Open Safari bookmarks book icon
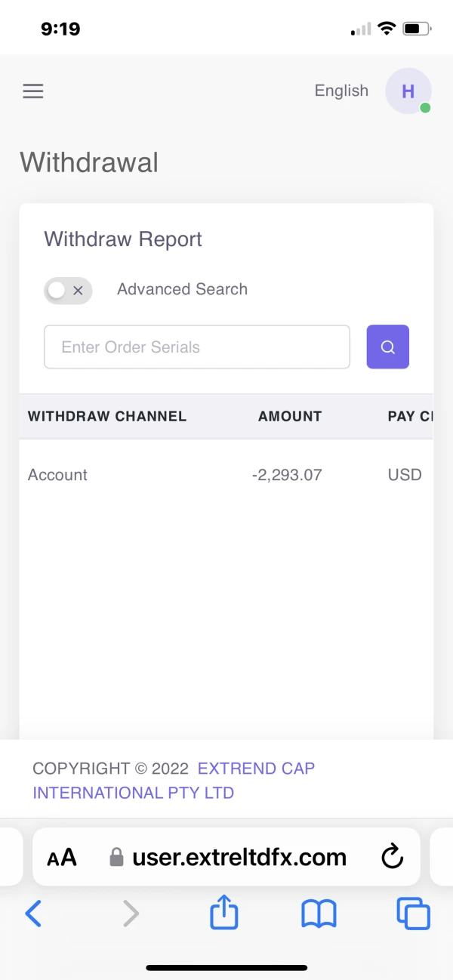 click(318, 914)
